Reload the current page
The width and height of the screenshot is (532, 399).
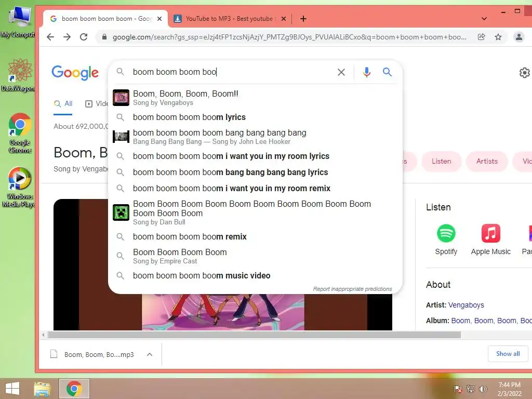[x=84, y=37]
